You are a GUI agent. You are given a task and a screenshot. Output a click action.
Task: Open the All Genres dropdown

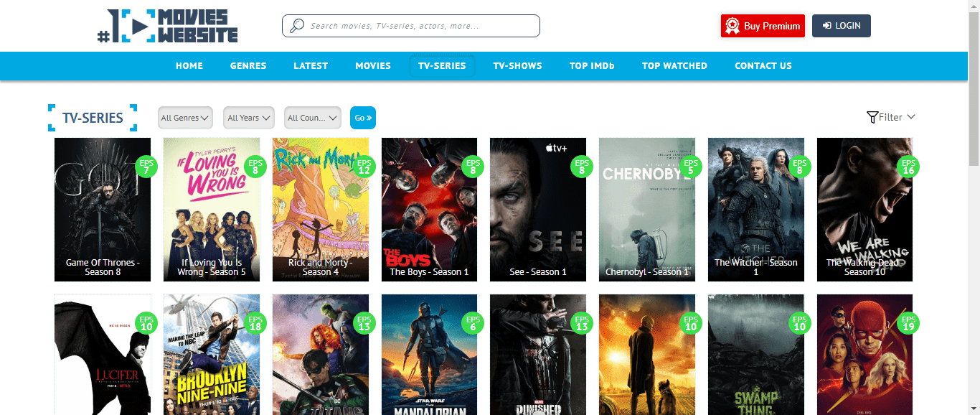click(185, 118)
